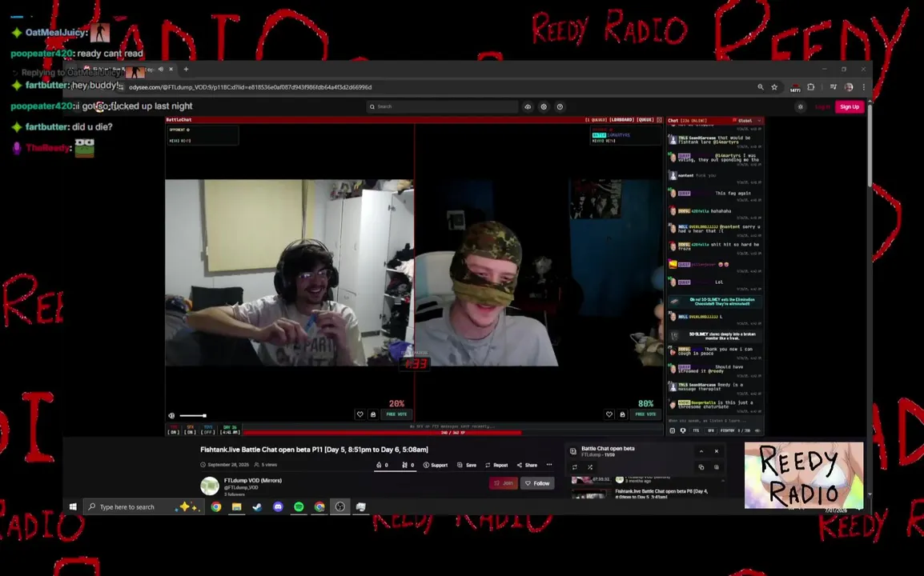This screenshot has width=924, height=576.
Task: Save the video with the Save button
Action: coord(467,465)
